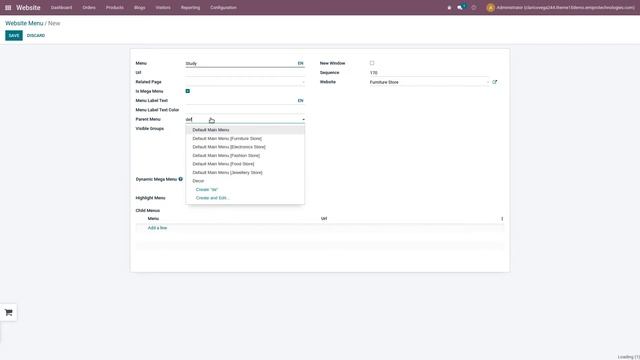Viewport: 640px width, 360px height.
Task: Click the Discard button
Action: tap(36, 36)
